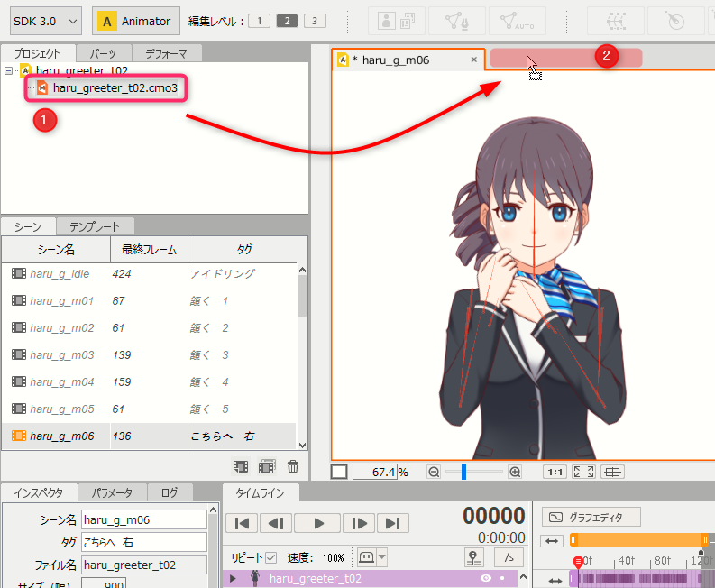Close the haru_g_m06 canvas tab

click(x=473, y=60)
